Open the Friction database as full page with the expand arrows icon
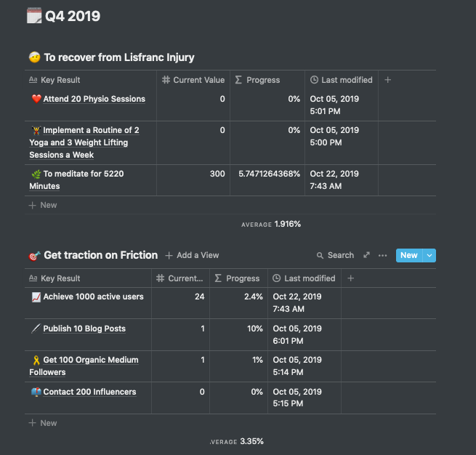476x455 pixels. pos(366,255)
